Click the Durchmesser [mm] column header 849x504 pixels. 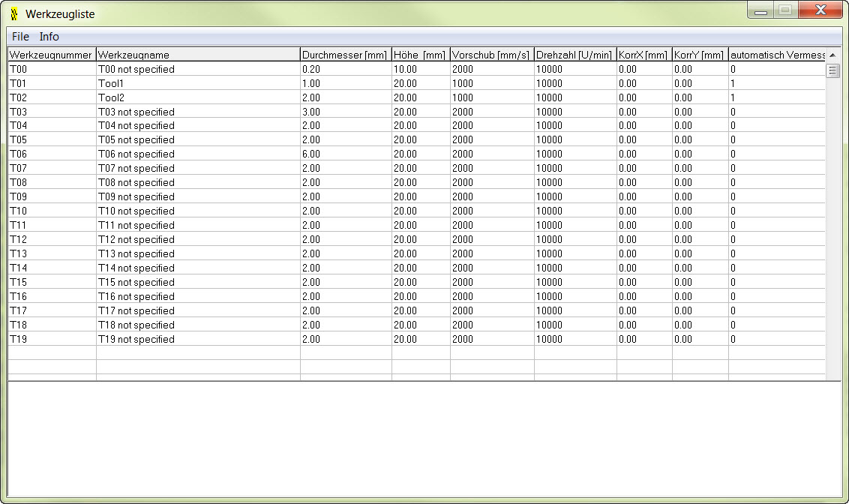tap(345, 55)
